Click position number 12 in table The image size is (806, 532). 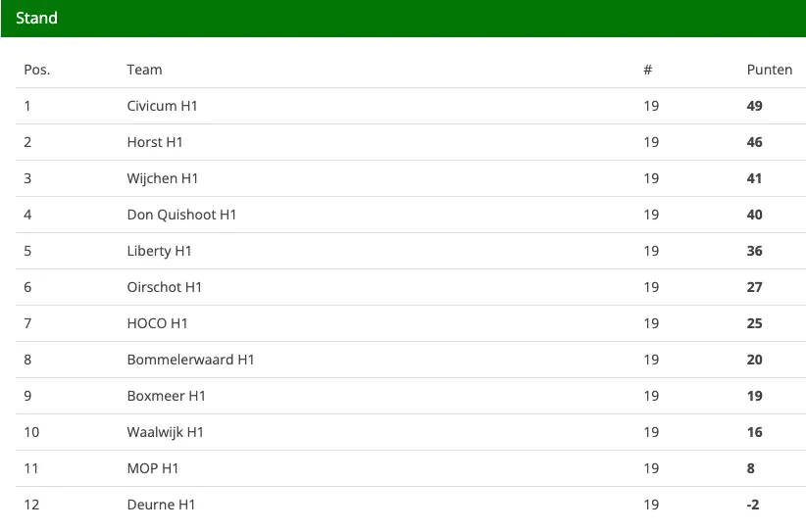coord(30,505)
